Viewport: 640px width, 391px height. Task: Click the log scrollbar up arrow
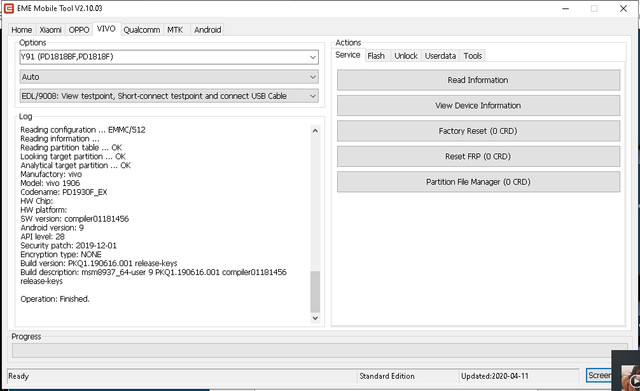315,131
